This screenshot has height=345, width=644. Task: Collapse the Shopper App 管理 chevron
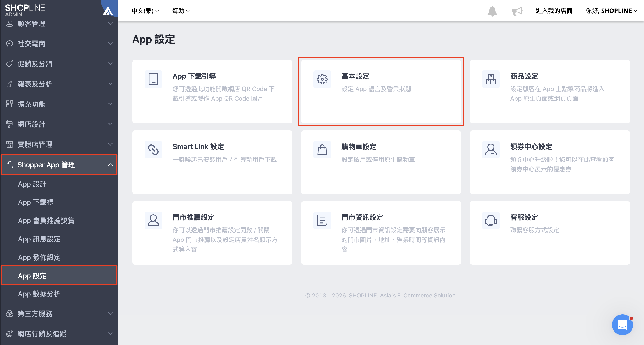(110, 165)
